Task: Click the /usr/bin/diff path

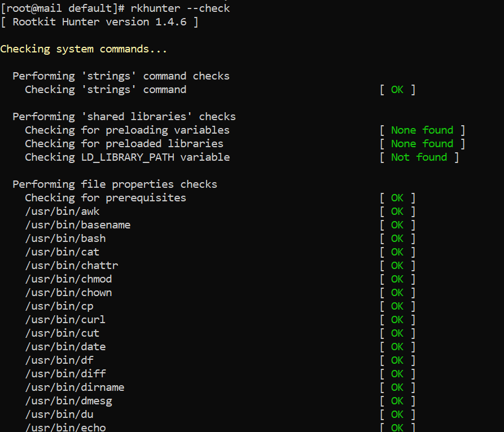Action: coord(65,374)
